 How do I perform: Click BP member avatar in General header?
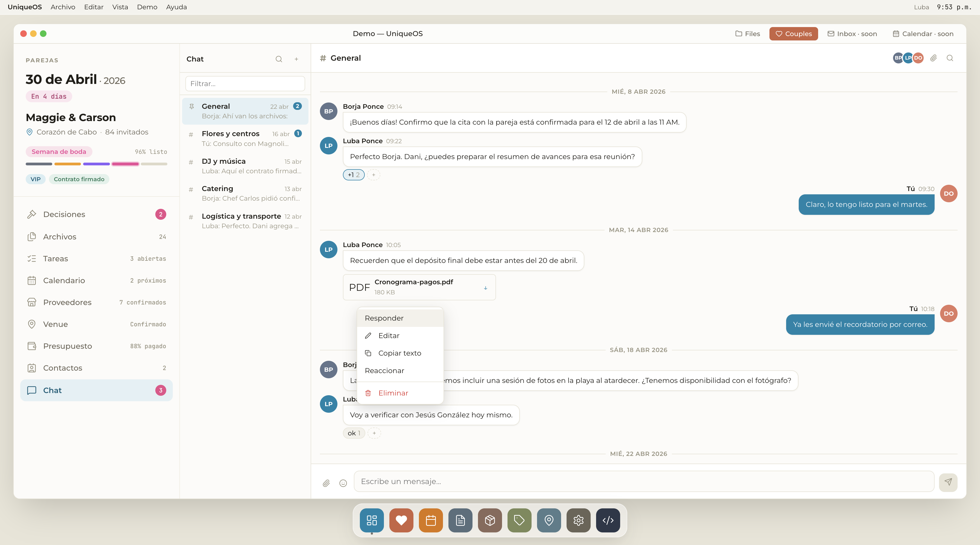pos(898,58)
